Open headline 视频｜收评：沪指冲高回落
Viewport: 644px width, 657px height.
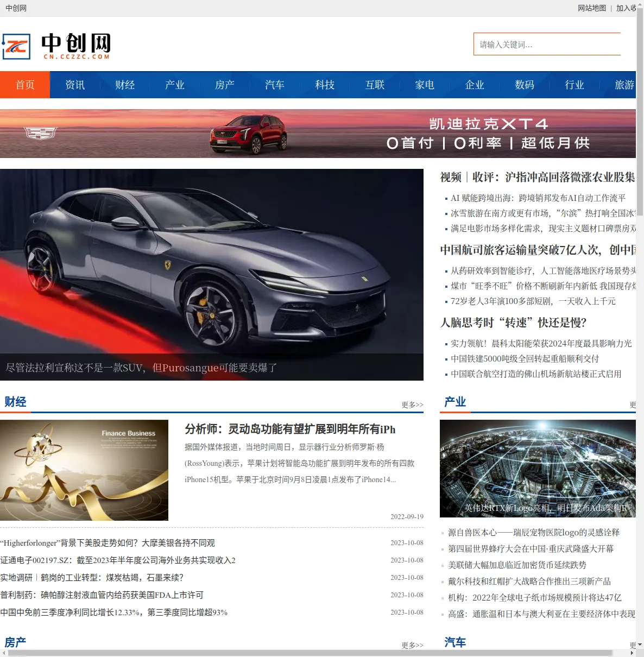[538, 177]
